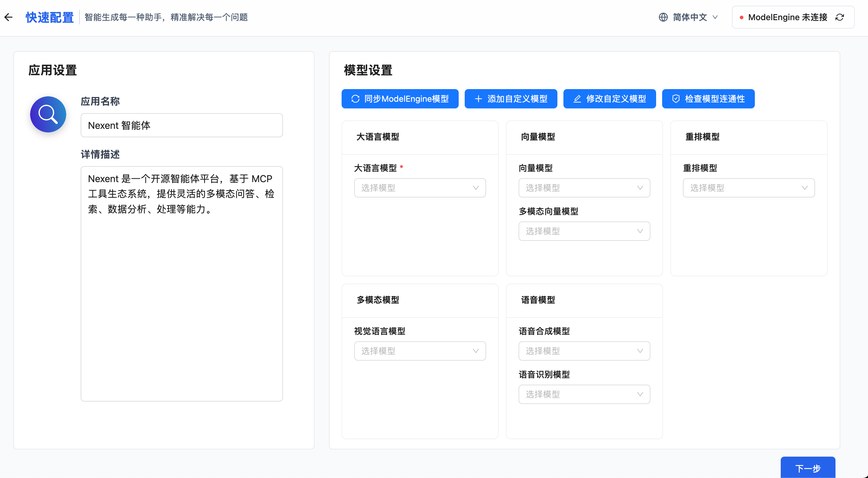Click the 快速配置 title link
868x478 pixels.
[x=50, y=17]
